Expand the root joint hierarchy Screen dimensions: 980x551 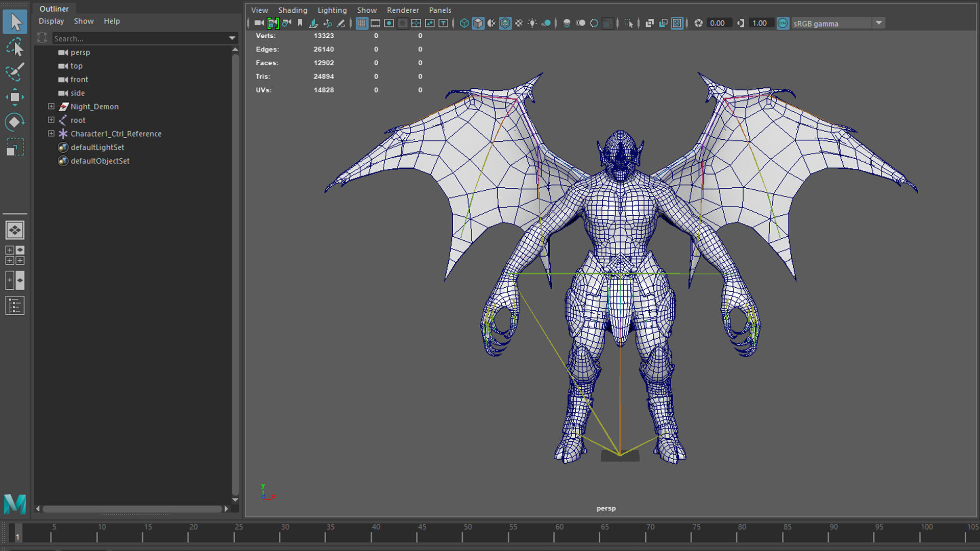pos(51,120)
